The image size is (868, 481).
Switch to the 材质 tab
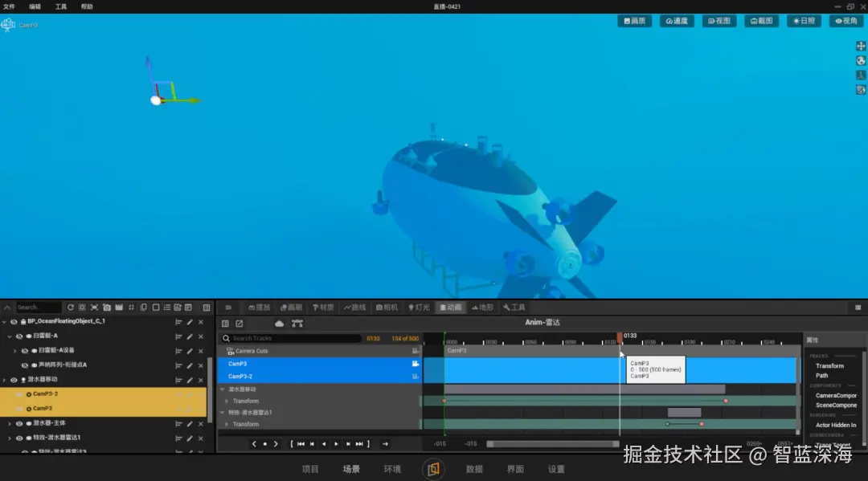323,308
